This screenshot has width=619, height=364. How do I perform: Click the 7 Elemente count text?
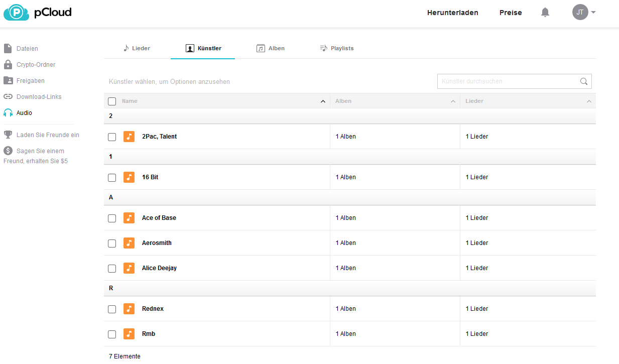[x=125, y=356]
